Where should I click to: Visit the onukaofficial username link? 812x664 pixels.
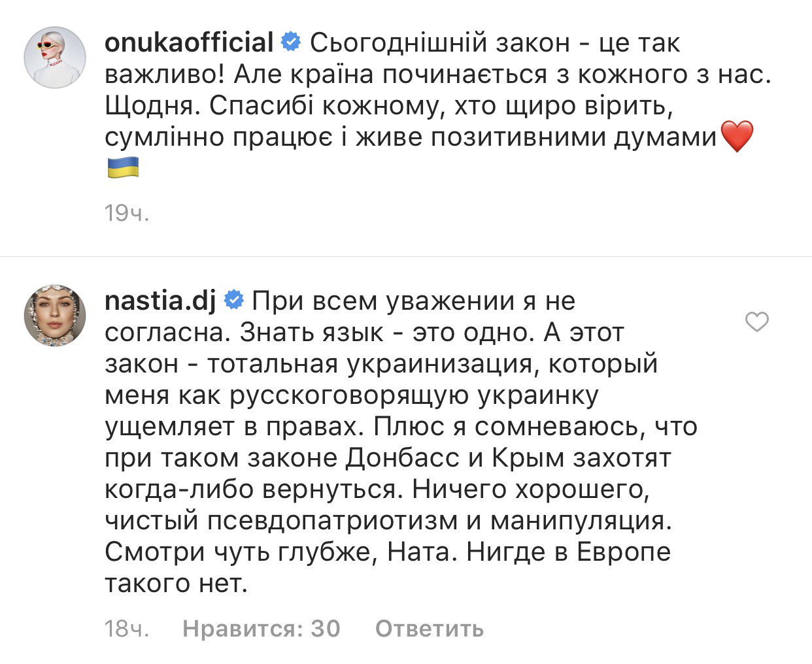coord(189,43)
